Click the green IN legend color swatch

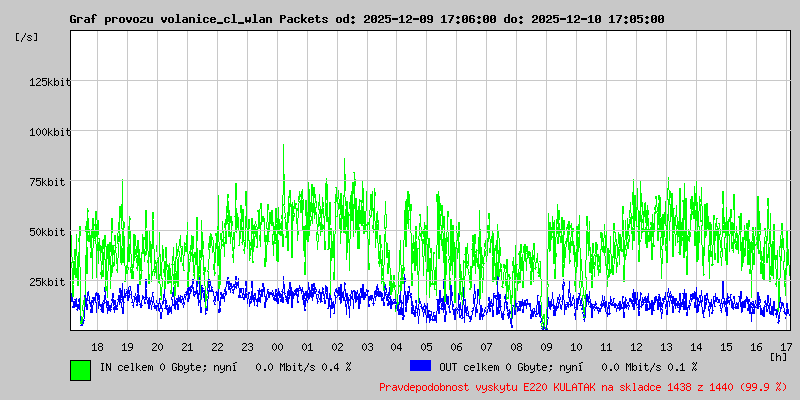(81, 370)
